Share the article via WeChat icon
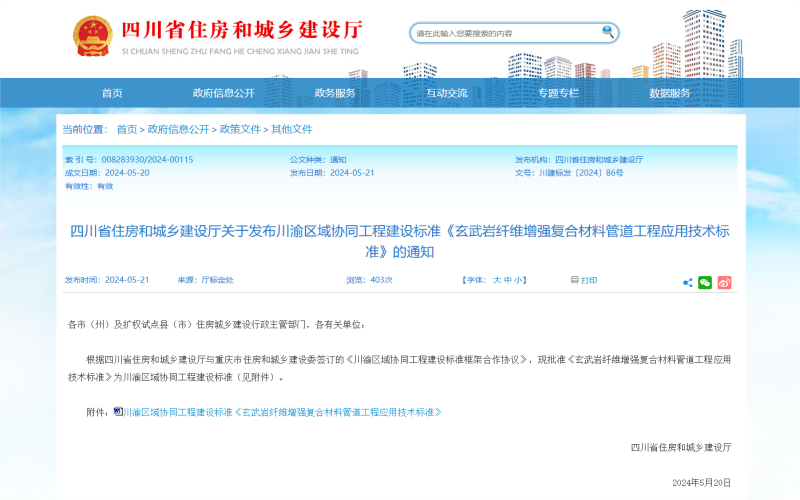Viewport: 800px width, 500px height. [705, 282]
